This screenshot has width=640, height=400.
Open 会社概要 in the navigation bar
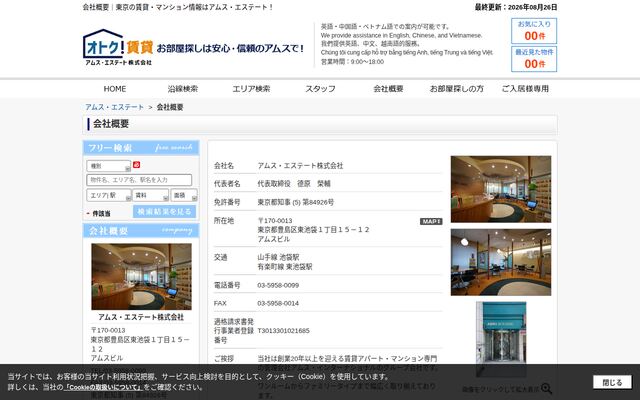click(388, 89)
